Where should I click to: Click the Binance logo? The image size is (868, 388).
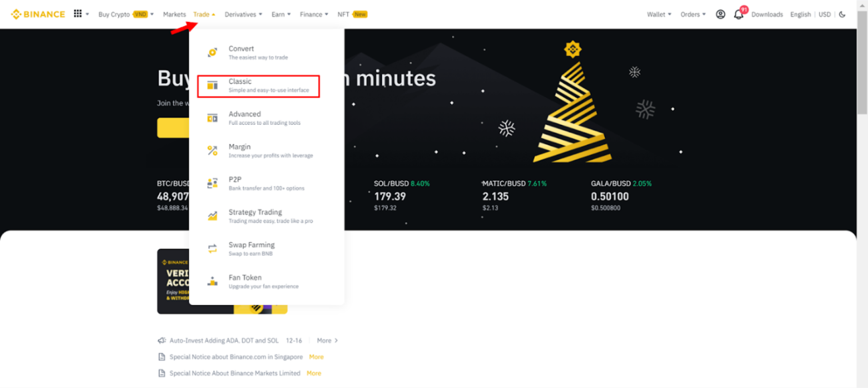[x=38, y=14]
